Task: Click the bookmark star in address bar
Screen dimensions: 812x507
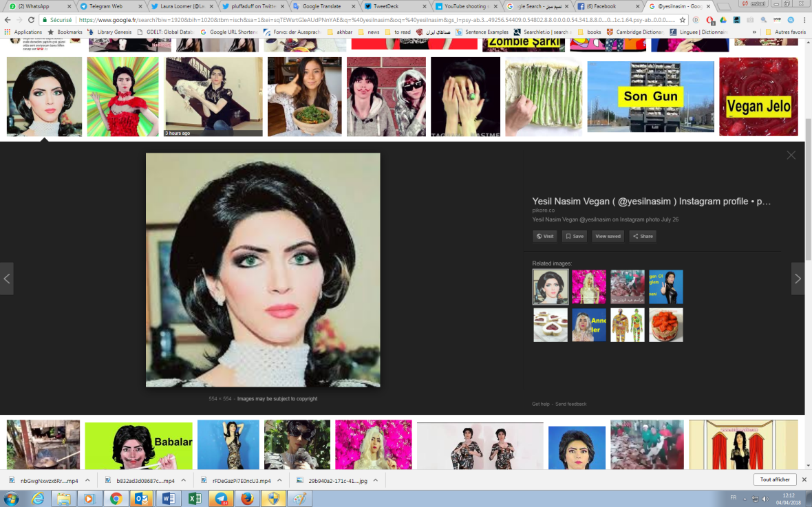Action: coord(683,20)
